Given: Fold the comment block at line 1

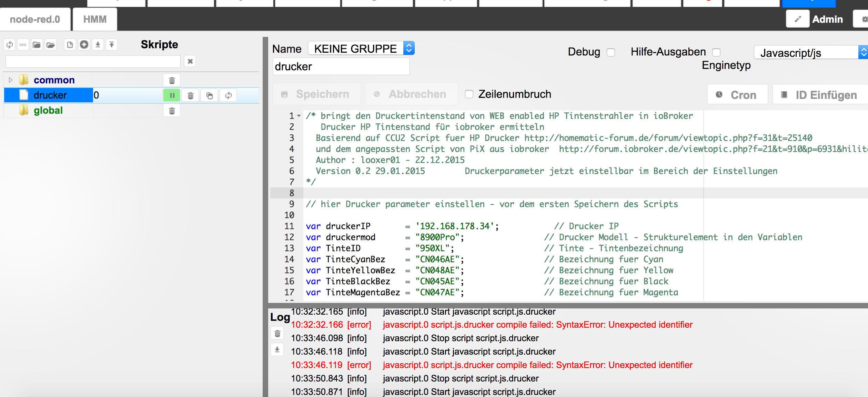Looking at the screenshot, I should [x=299, y=116].
